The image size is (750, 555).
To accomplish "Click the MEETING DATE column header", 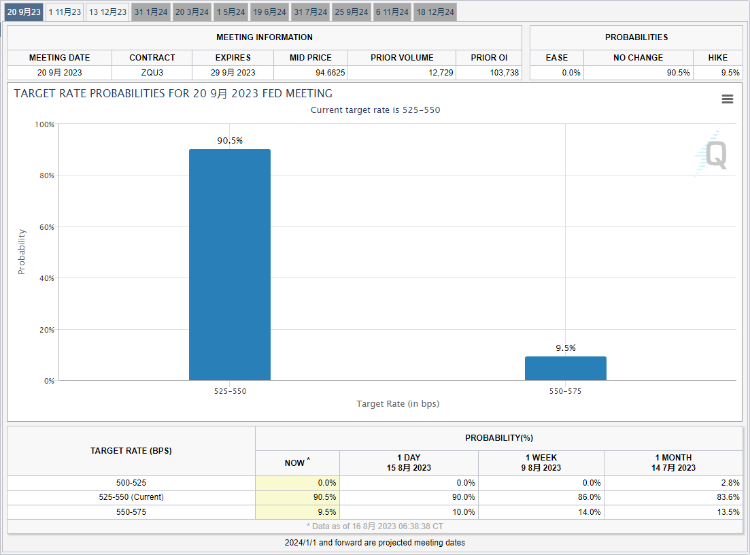I will pos(59,57).
